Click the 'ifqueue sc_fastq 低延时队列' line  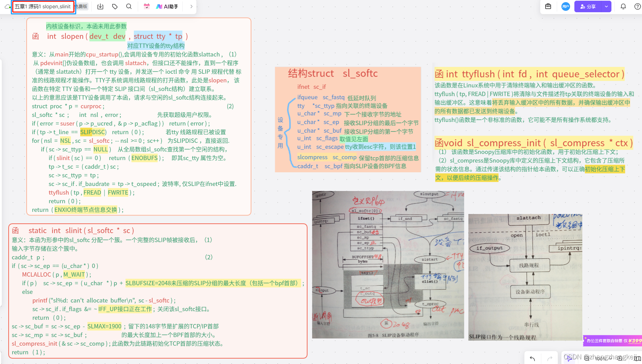click(337, 97)
